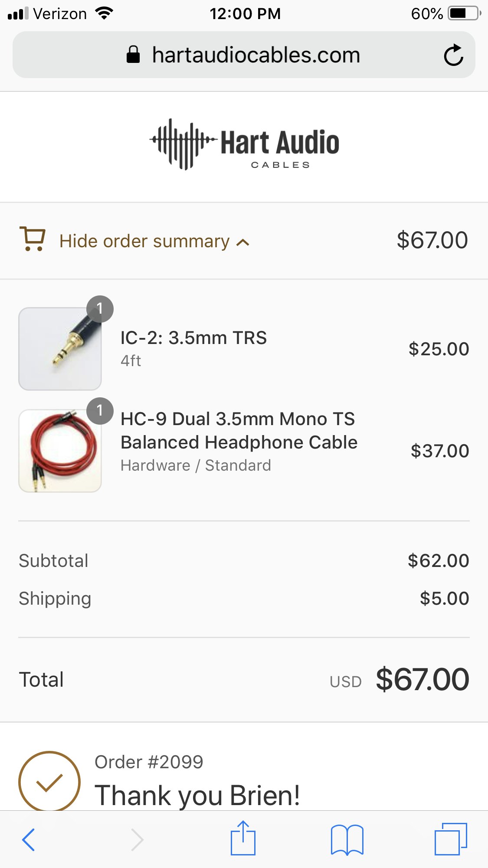488x868 pixels.
Task: Open Safari bookmarks icon
Action: (347, 839)
